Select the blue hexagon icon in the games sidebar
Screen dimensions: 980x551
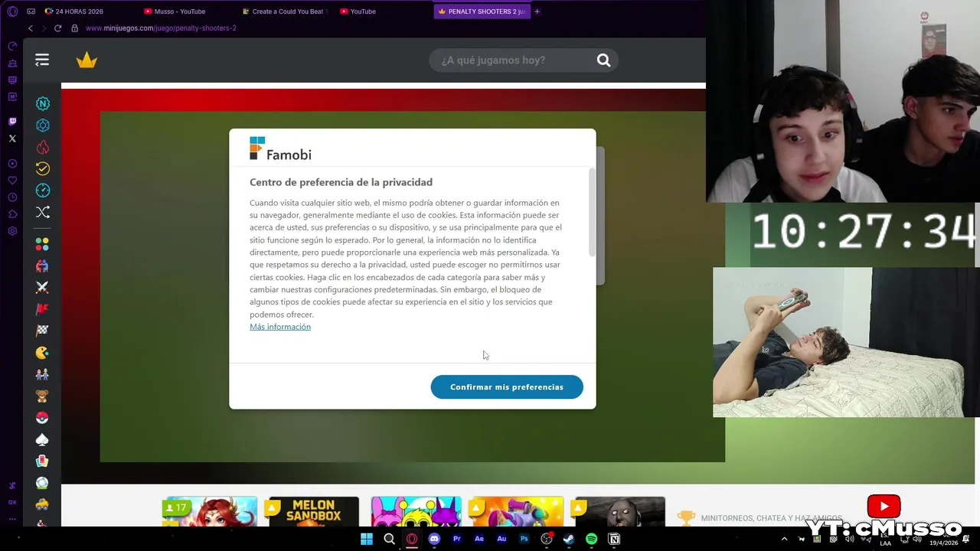pos(43,126)
